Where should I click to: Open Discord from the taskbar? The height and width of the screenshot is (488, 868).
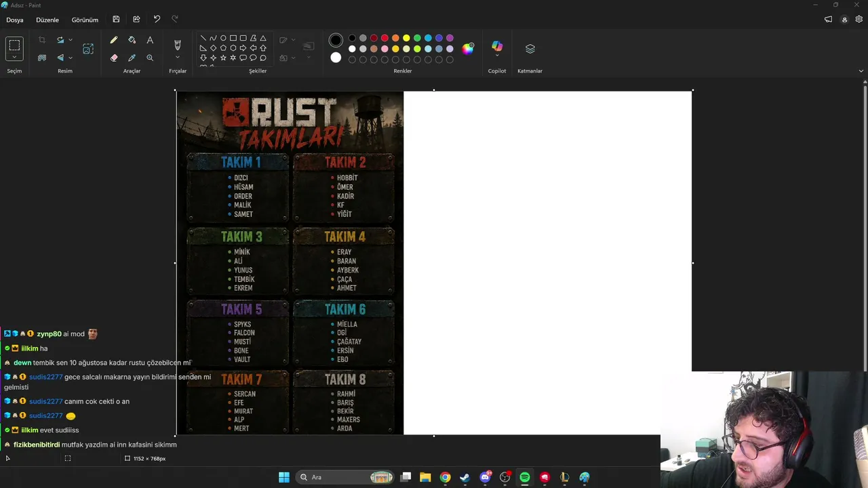pyautogui.click(x=485, y=477)
